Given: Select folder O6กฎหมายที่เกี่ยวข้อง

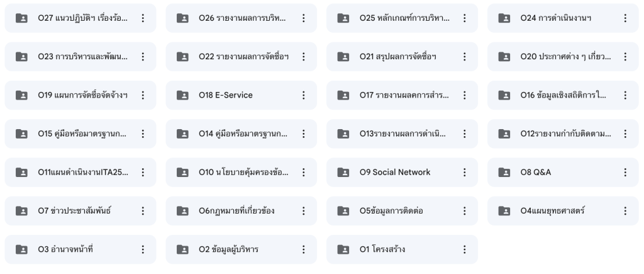Looking at the screenshot, I should (x=241, y=211).
